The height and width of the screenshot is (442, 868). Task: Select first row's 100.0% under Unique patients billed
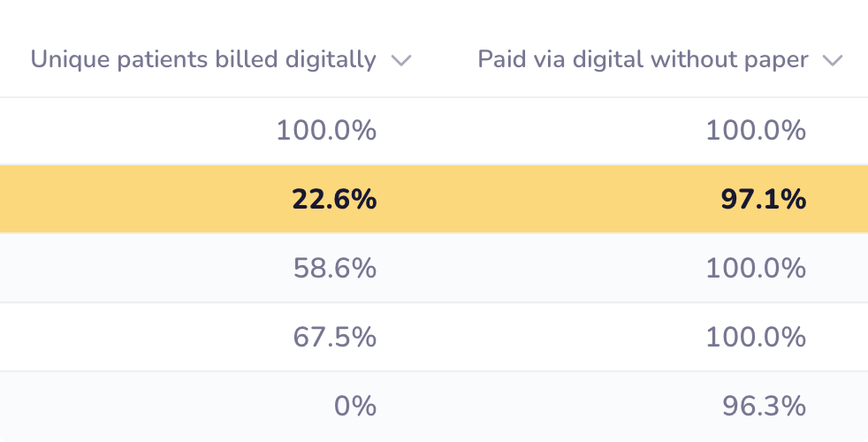(326, 131)
